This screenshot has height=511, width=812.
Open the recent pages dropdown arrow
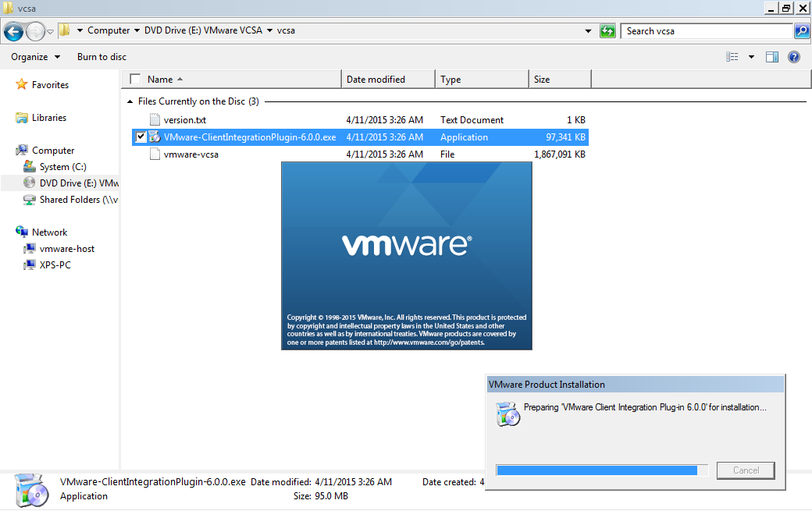tap(50, 31)
